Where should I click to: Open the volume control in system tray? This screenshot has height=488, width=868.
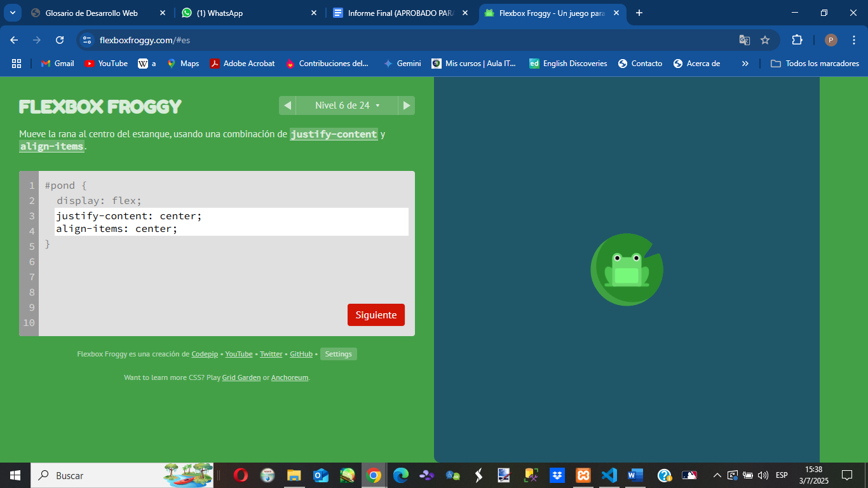pyautogui.click(x=763, y=475)
